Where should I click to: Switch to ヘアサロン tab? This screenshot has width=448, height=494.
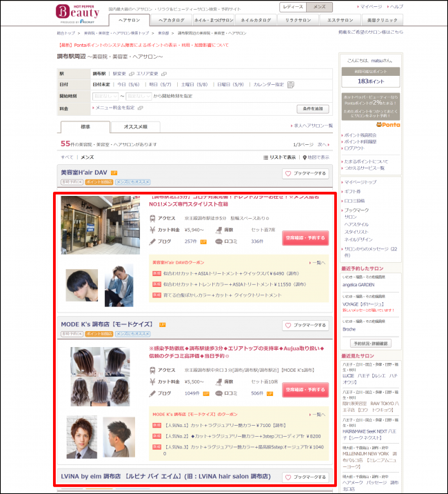coord(130,20)
